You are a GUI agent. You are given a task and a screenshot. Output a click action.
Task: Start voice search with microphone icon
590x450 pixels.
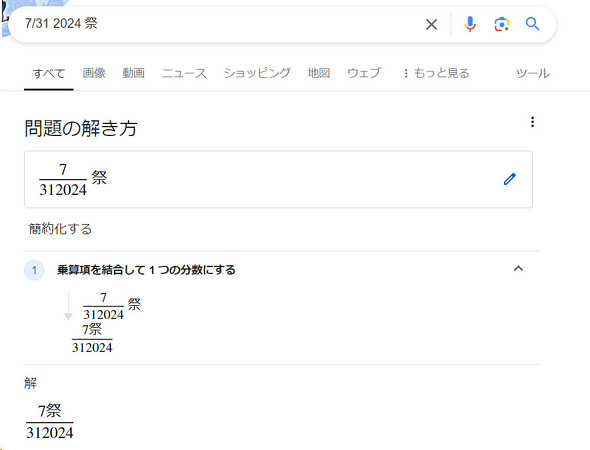coord(470,24)
